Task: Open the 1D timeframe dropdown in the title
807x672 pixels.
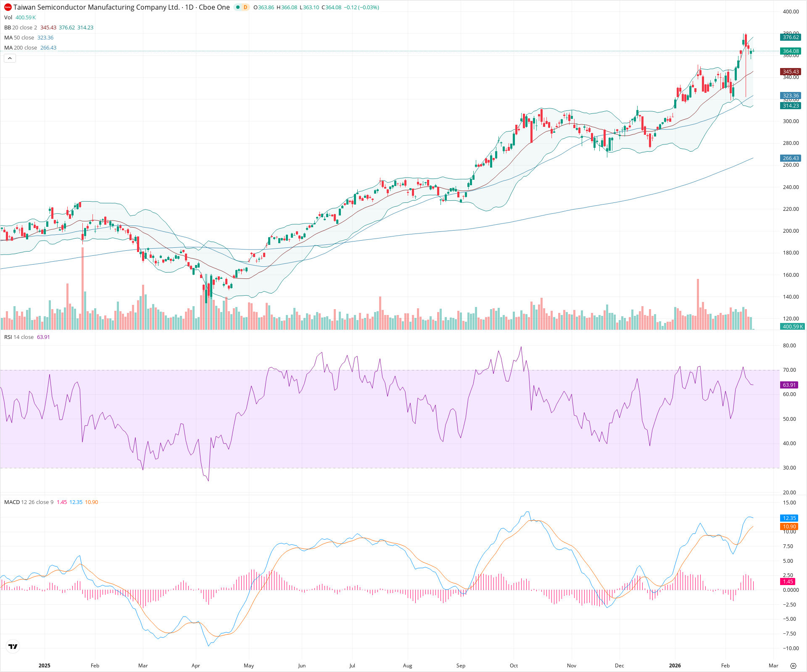Action: (x=189, y=7)
